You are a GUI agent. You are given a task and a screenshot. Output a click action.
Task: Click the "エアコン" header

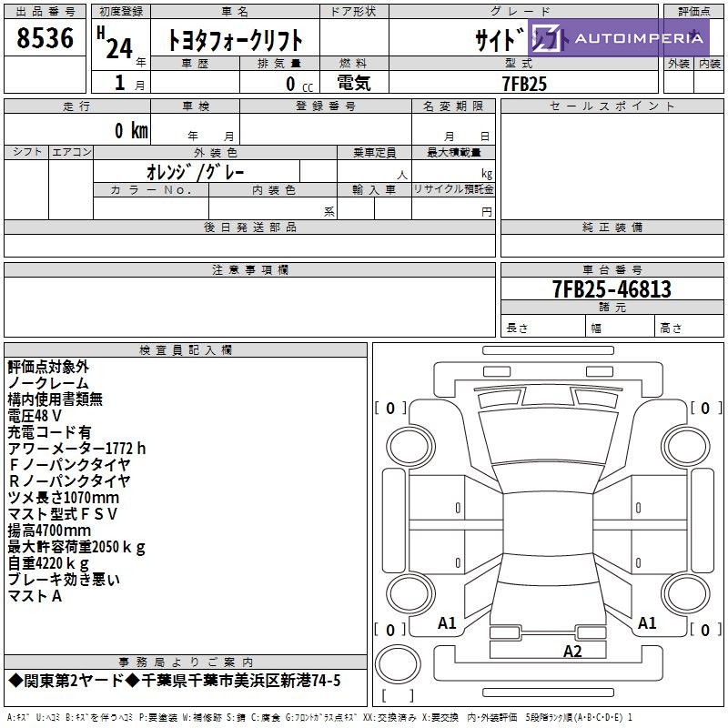71,152
